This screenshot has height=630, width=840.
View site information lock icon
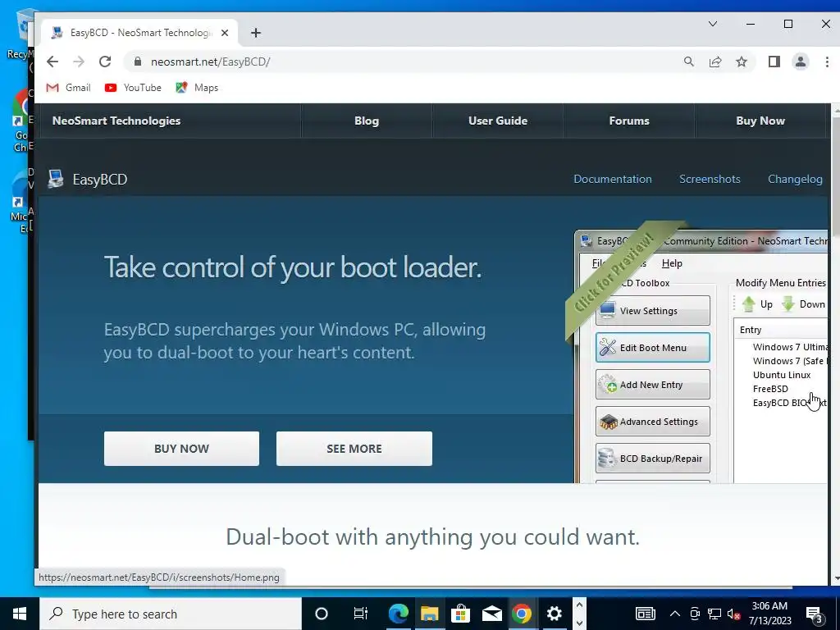[x=138, y=62]
